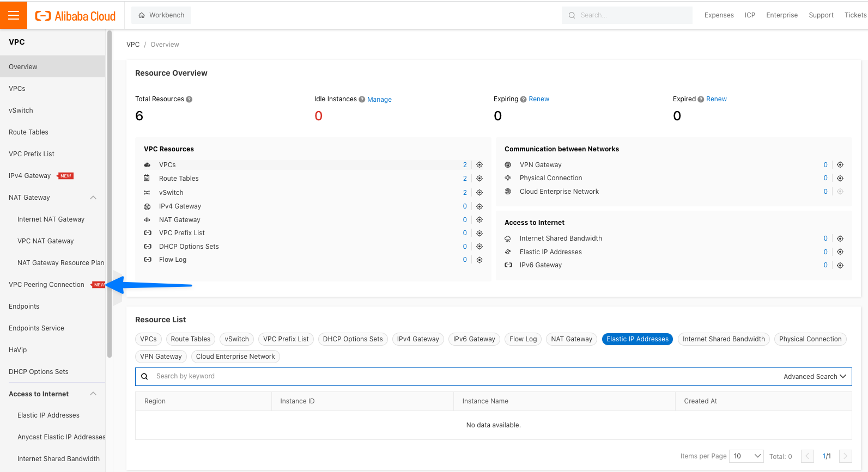Click the target icon beside NAT Gateway row

pos(479,220)
